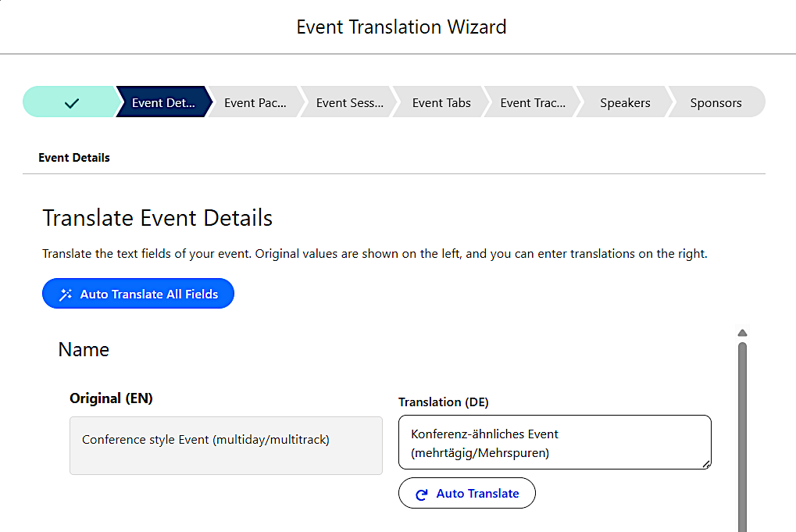Click the vertical scrollbar thumb
Screen dimensions: 796x532
point(742,437)
